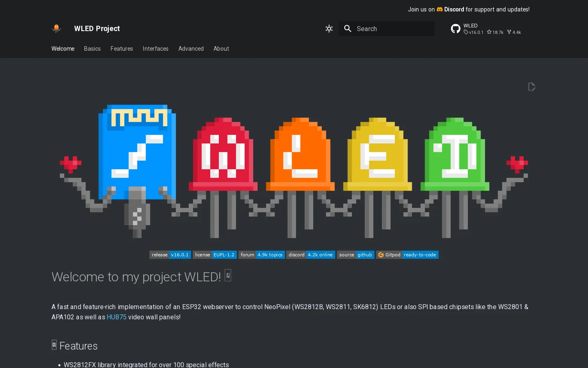Go to the Advanced tab
The width and height of the screenshot is (588, 368).
coord(191,49)
